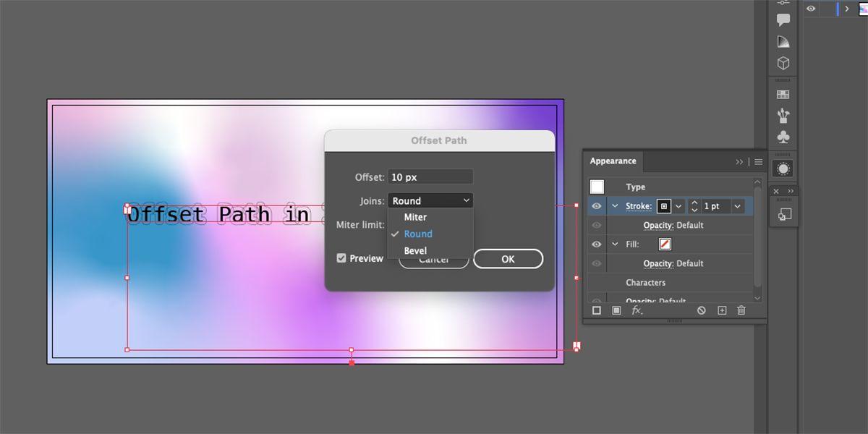Open the Symbols club panel icon
Viewport: 868px width, 434px height.
point(783,137)
